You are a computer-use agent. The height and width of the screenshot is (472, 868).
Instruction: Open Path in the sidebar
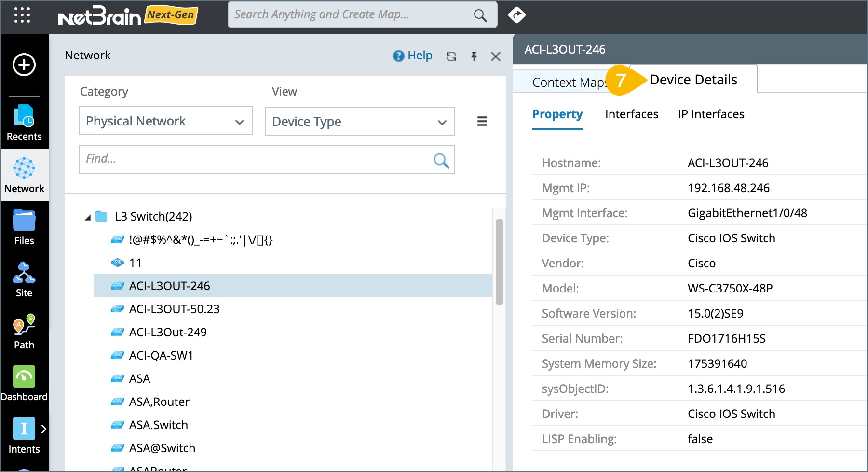tap(24, 331)
